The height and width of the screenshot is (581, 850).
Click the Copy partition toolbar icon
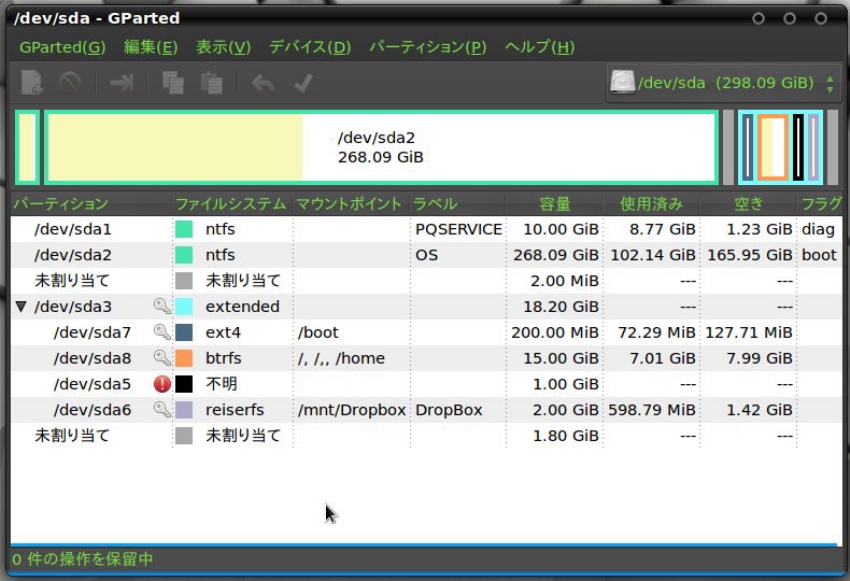point(173,83)
